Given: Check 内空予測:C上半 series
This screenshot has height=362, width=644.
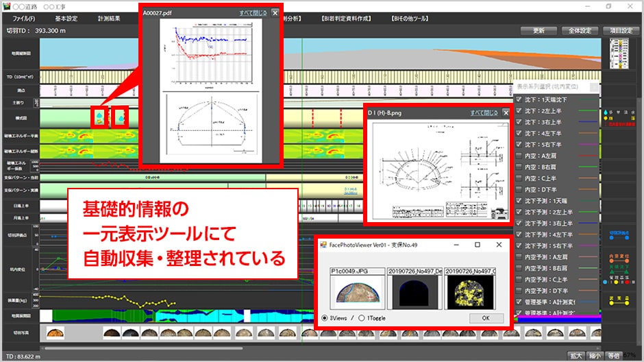Looking at the screenshot, I should 519,280.
